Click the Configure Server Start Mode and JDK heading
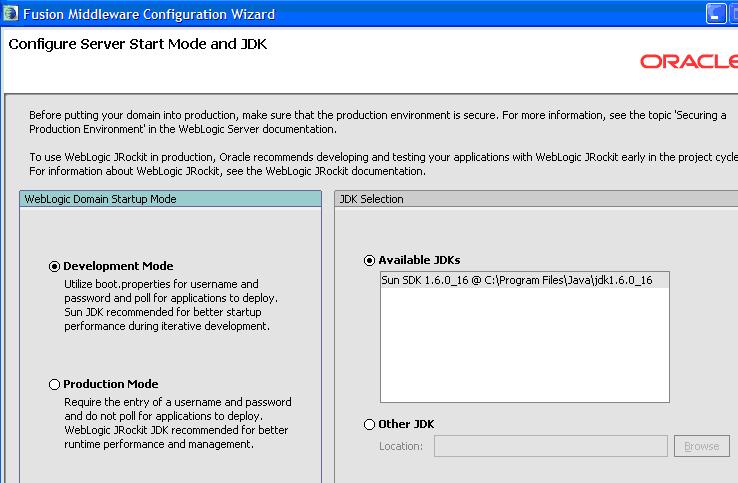The image size is (738, 483). pos(137,44)
